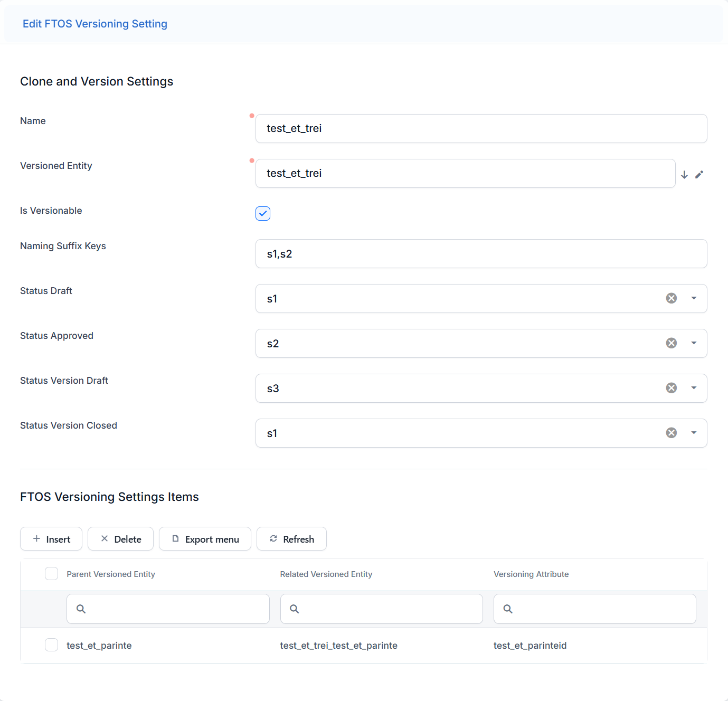Uncheck the Is Versionable checkbox

click(x=263, y=213)
